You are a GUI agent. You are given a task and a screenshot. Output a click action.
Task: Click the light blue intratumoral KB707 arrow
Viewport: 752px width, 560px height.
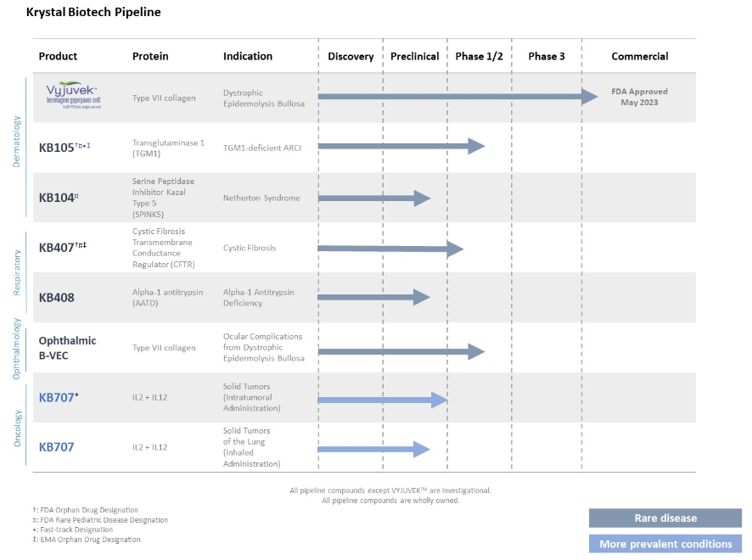click(382, 400)
